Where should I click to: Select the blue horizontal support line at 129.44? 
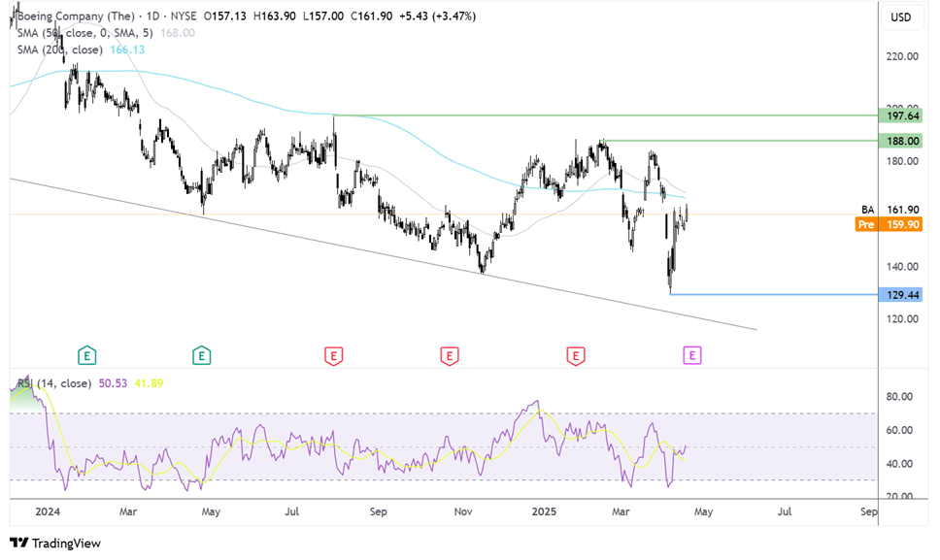[773, 295]
